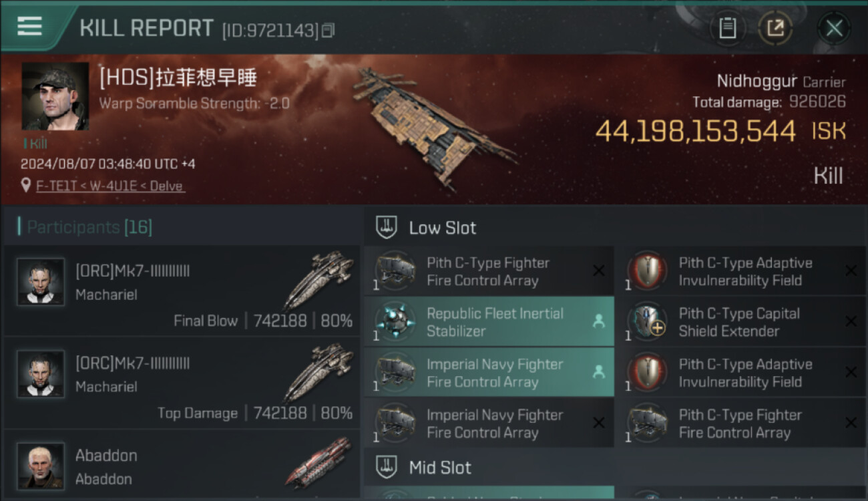868x501 pixels.
Task: Open the F-TE1T Delve location link
Action: [x=110, y=186]
